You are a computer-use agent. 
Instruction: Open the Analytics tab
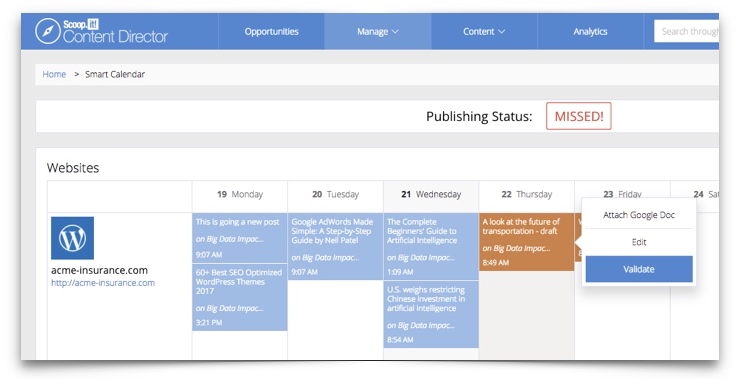590,32
